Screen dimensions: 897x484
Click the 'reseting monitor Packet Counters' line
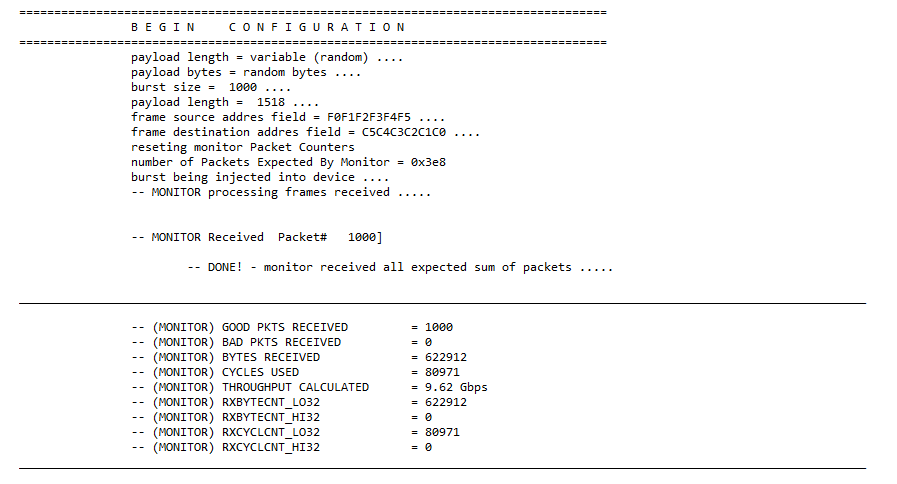pos(243,147)
